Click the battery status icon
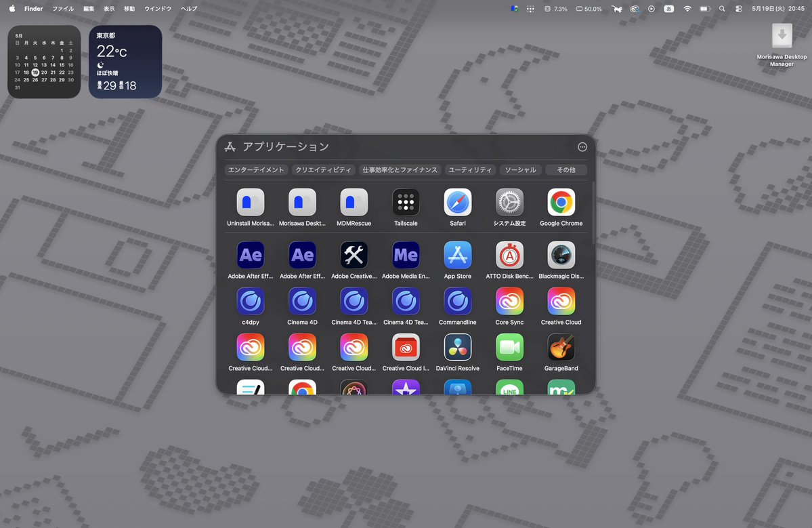This screenshot has width=812, height=528. [704, 9]
